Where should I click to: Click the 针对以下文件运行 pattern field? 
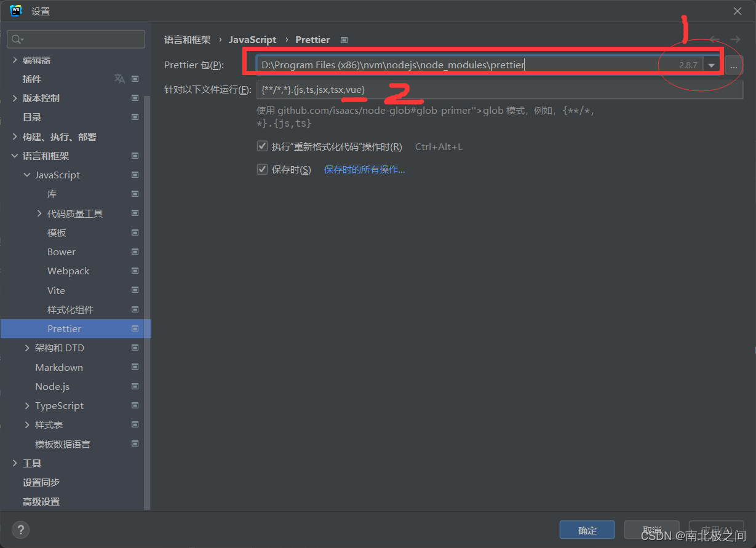click(x=499, y=90)
